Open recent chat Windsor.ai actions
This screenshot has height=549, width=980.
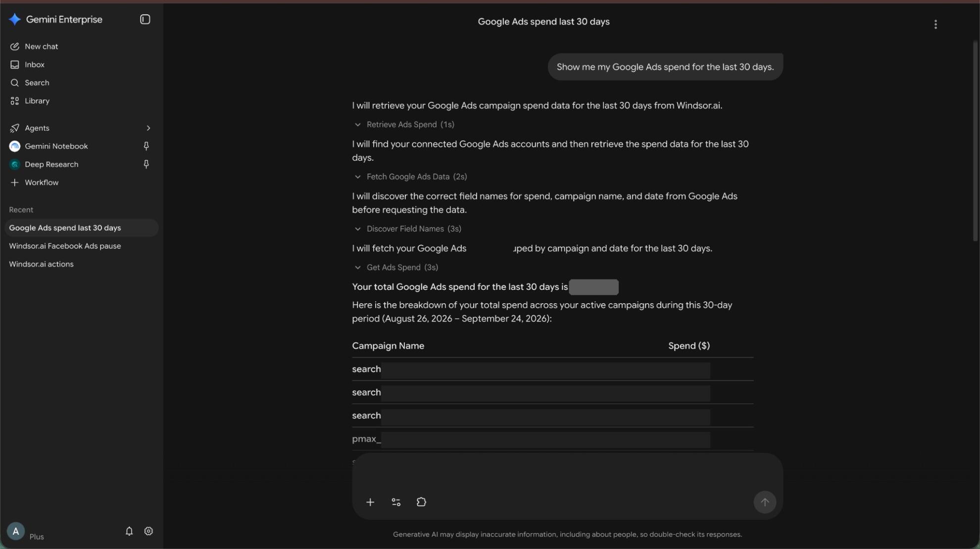[41, 264]
